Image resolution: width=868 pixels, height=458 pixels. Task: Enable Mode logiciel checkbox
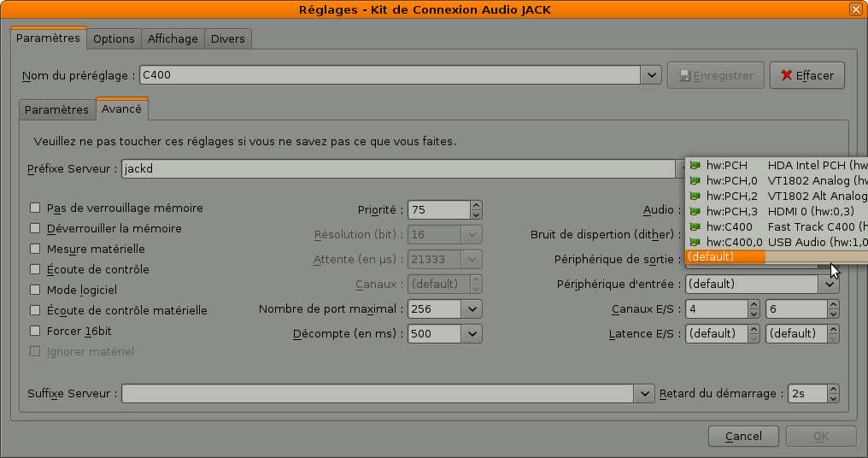[x=35, y=290]
